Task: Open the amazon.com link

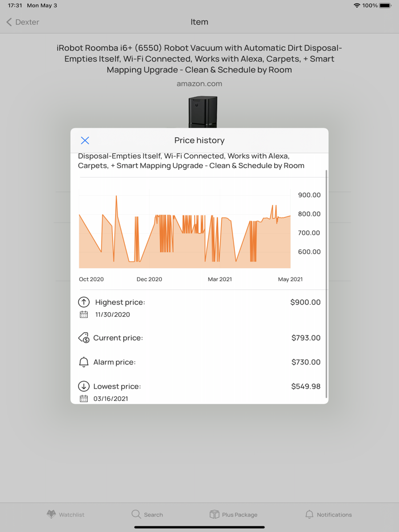Action: (199, 83)
